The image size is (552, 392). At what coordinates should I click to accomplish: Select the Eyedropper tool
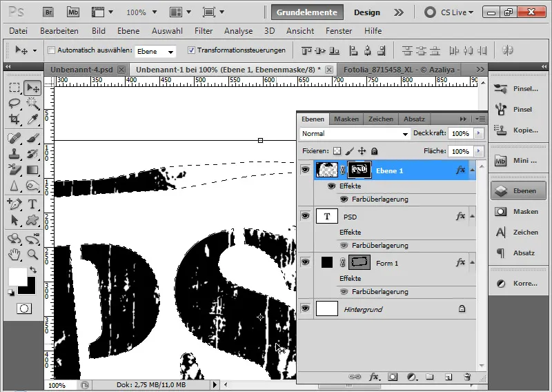[32, 119]
